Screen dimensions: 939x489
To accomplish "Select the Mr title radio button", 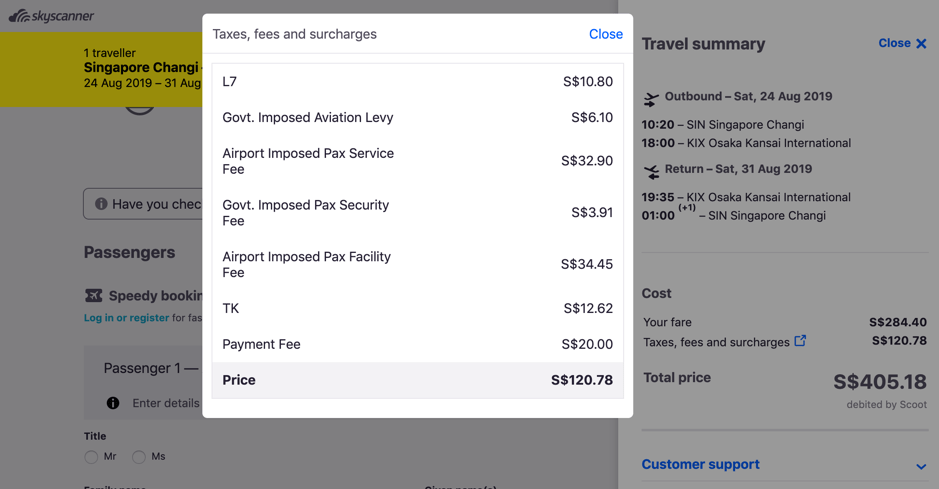I will [91, 457].
